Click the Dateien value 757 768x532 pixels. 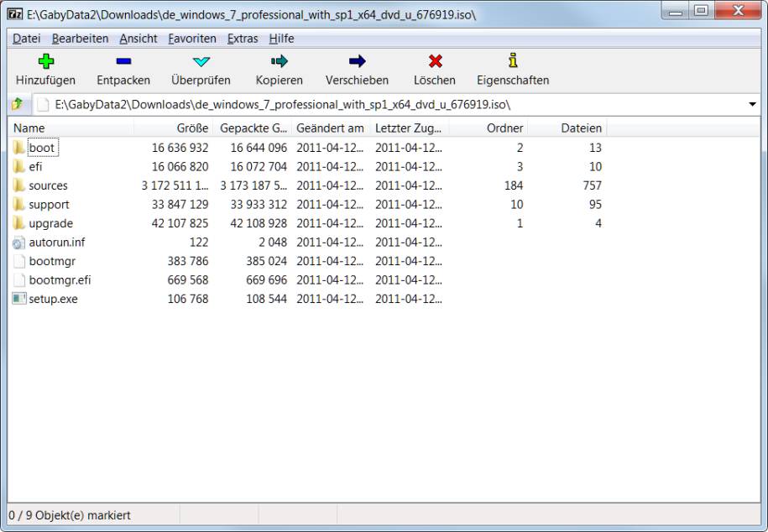[x=593, y=185]
